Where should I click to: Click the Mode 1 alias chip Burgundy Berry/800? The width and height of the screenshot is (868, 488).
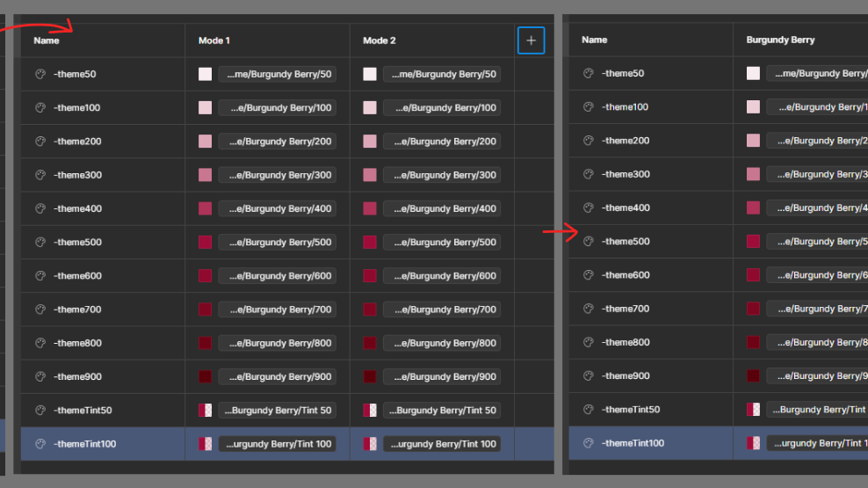coord(278,343)
